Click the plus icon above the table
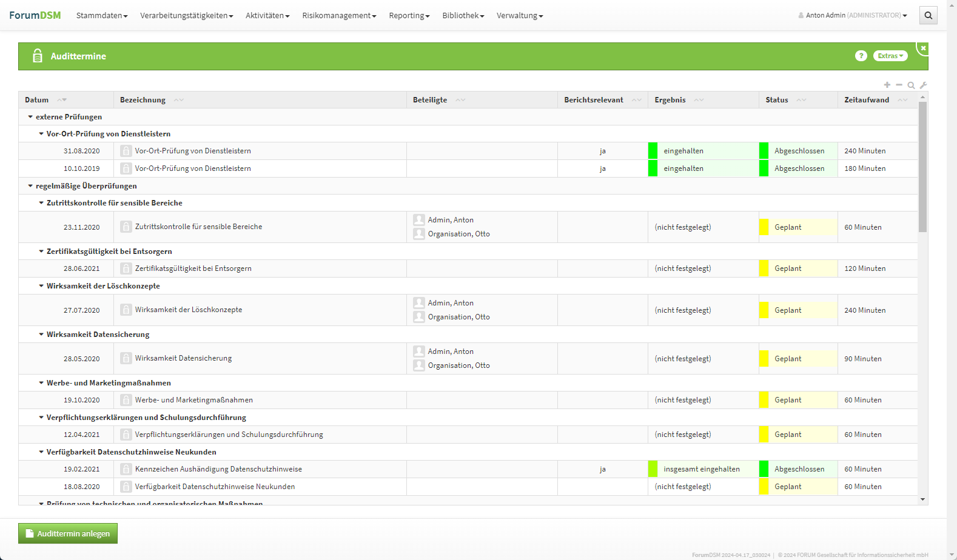 point(887,85)
